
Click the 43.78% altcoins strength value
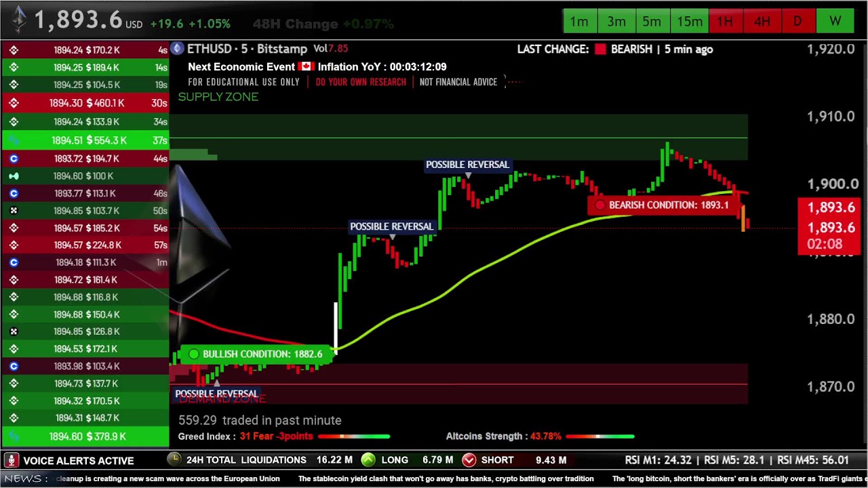coord(545,436)
